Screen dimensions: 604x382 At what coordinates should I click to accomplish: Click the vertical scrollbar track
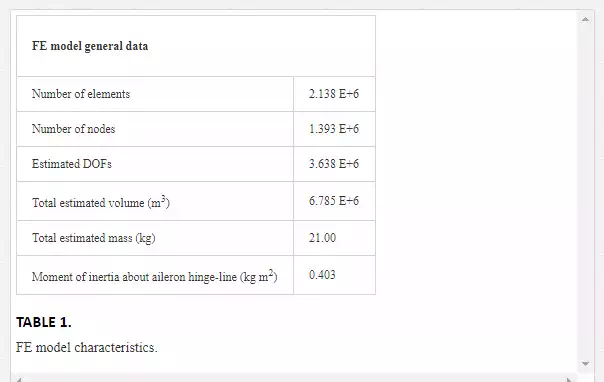pos(585,191)
